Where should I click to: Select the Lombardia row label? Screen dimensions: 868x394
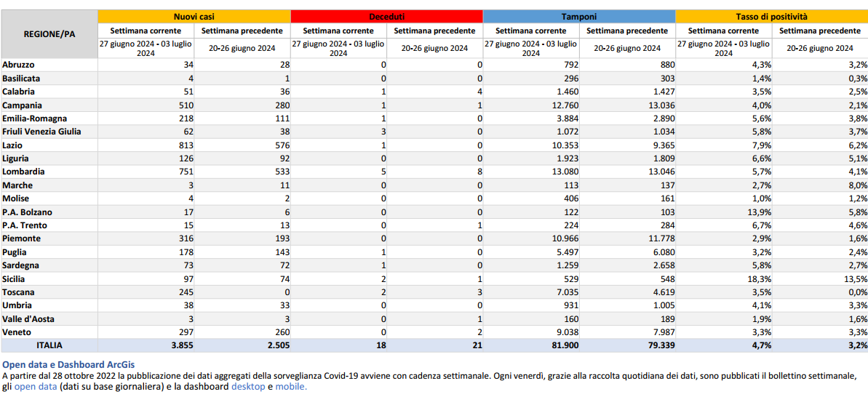point(23,172)
